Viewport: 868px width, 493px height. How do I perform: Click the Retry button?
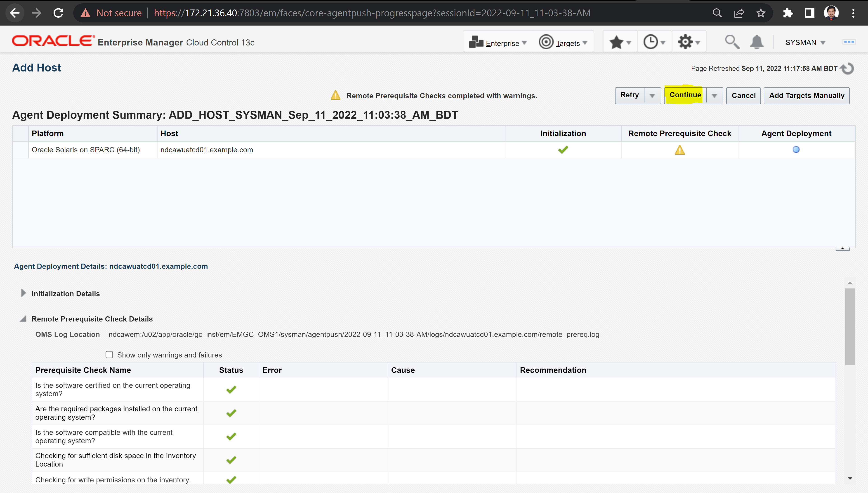tap(630, 95)
